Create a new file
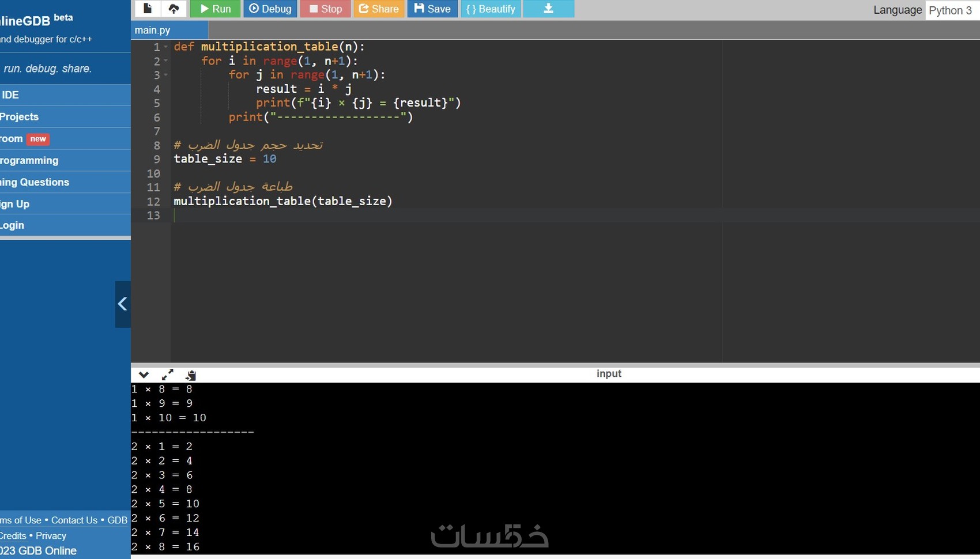980x559 pixels. pos(148,9)
